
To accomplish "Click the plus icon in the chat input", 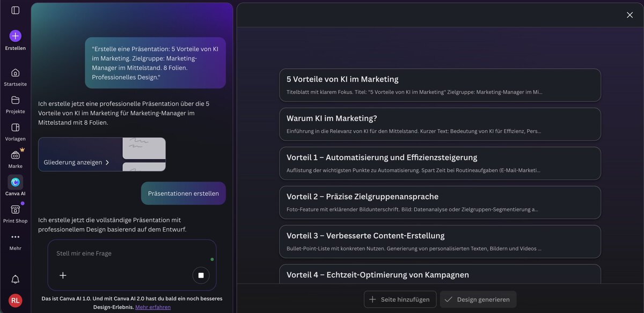I will click(63, 275).
